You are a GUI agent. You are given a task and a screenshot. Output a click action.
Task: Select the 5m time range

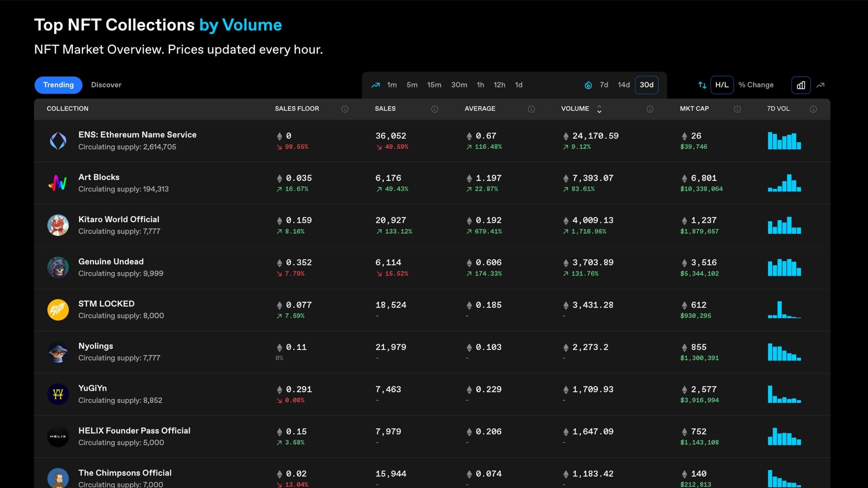pos(412,85)
